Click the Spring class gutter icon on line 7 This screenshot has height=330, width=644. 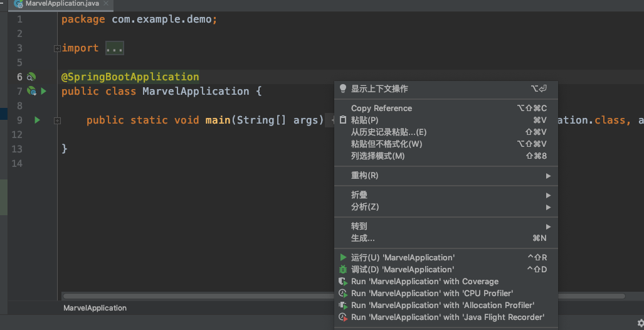(x=31, y=91)
